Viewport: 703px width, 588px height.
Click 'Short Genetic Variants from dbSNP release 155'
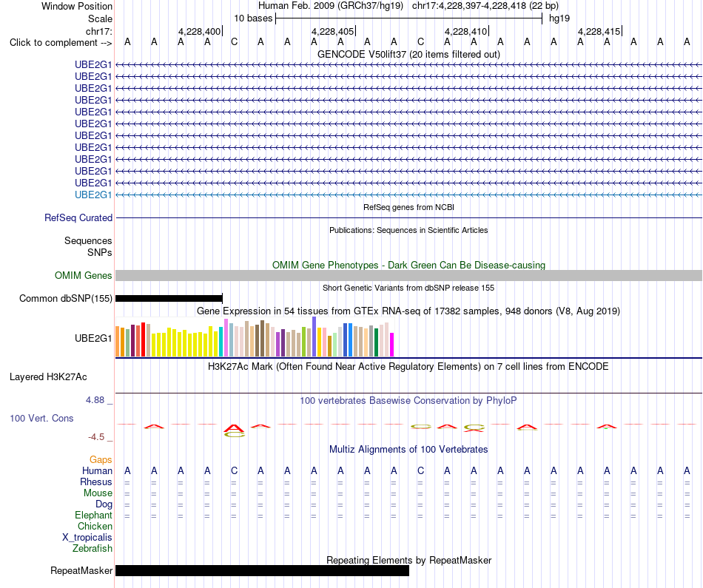pyautogui.click(x=408, y=288)
